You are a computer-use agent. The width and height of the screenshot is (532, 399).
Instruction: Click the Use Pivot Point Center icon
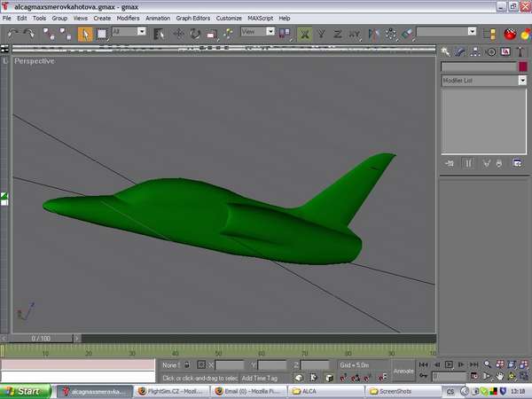point(285,34)
